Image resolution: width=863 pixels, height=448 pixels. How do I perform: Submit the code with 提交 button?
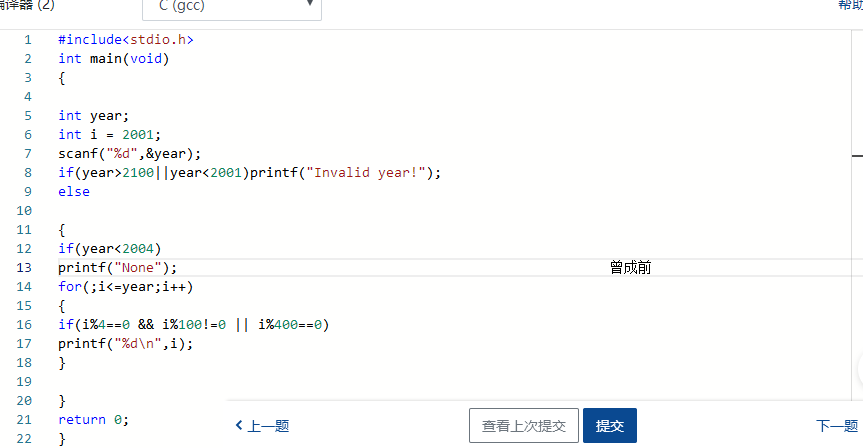[x=609, y=426]
